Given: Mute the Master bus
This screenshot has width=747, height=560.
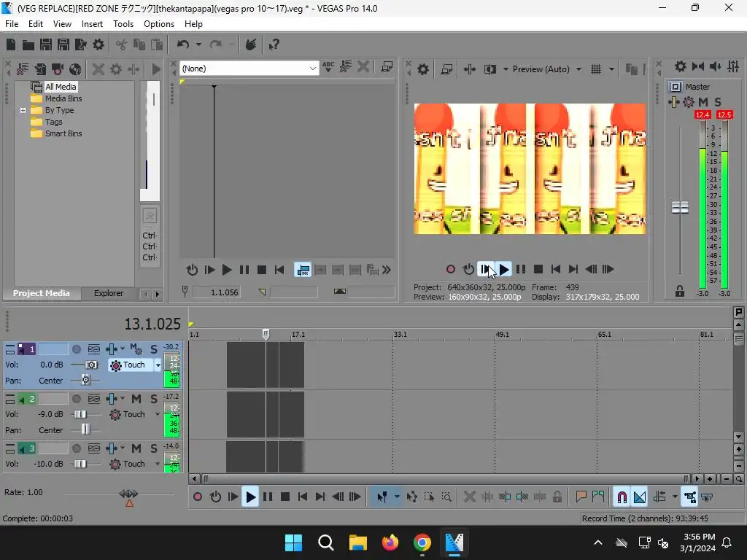Looking at the screenshot, I should (703, 102).
